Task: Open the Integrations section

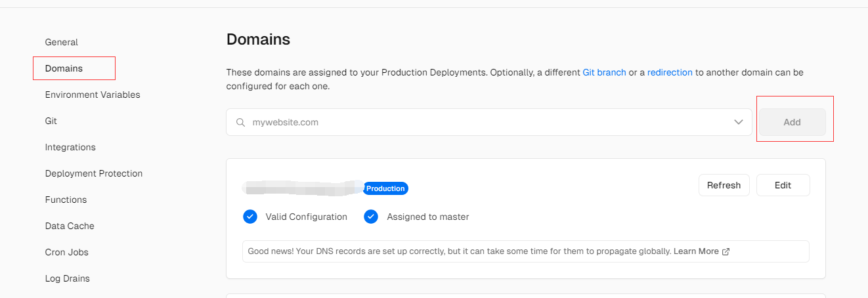Action: click(70, 147)
